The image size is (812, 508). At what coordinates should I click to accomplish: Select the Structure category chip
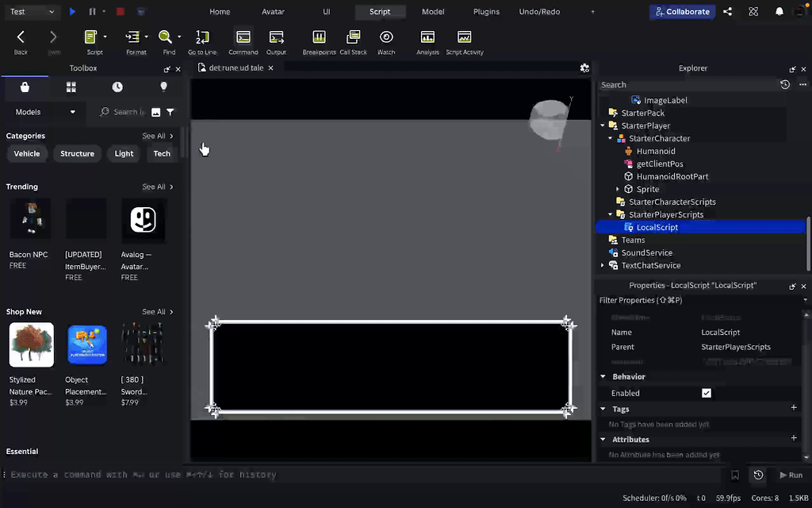click(x=77, y=153)
